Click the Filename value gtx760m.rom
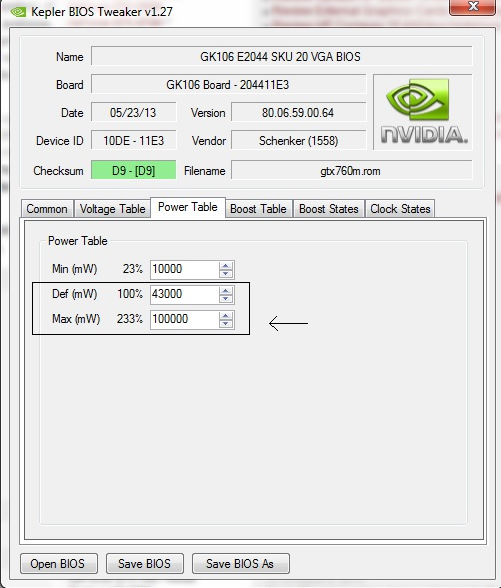501x588 pixels. [x=351, y=170]
